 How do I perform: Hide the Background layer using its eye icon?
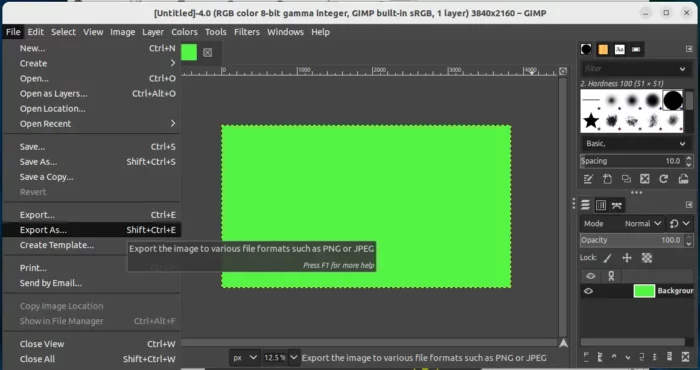pyautogui.click(x=588, y=291)
